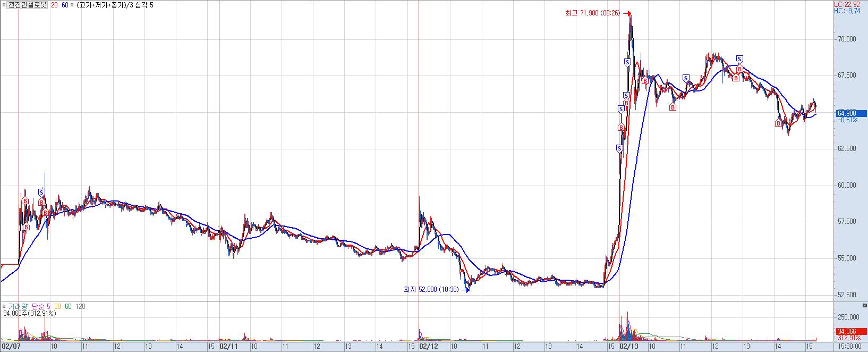868x352 pixels.
Task: Select the blue 60 moving average label
Action: 65,5
